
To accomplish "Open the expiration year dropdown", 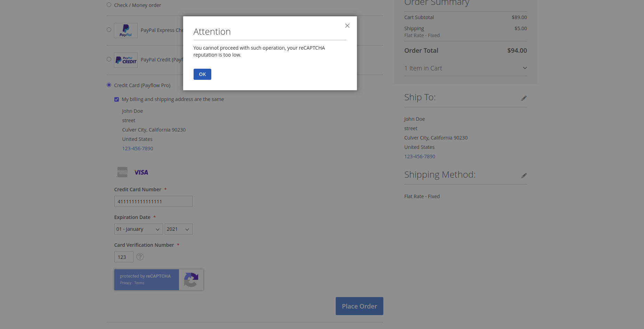I will click(178, 229).
